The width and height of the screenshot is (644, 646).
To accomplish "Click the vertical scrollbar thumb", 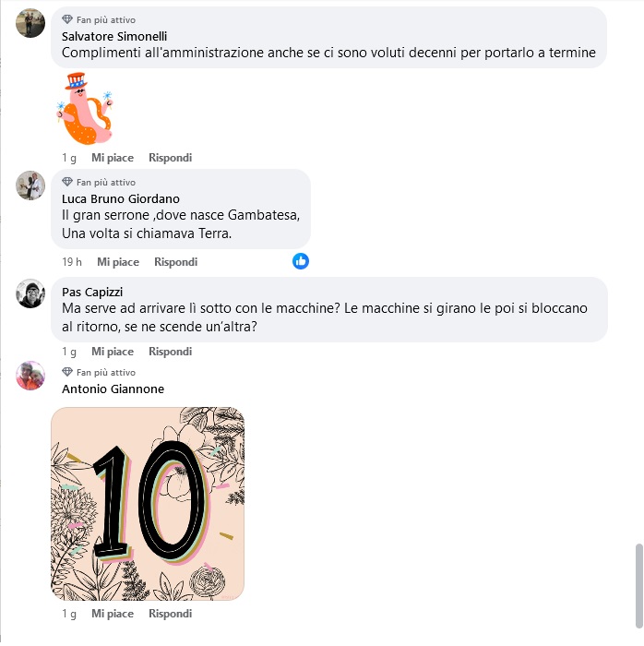I will tap(639, 586).
